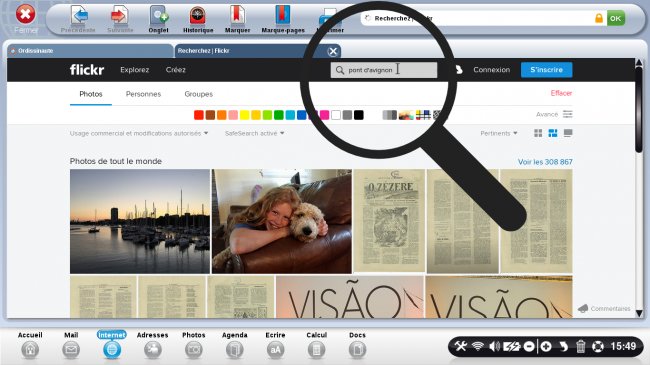
Task: Open the Pertinents sort dropdown
Action: (499, 133)
